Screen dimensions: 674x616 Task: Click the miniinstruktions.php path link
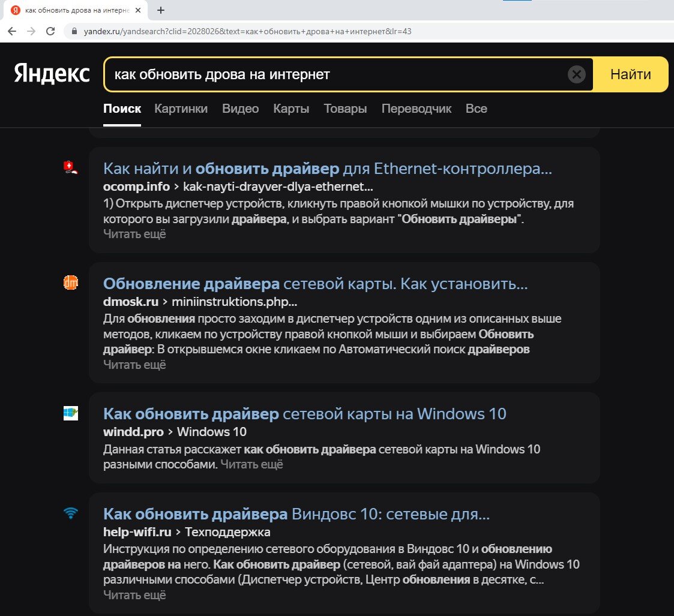pos(234,302)
